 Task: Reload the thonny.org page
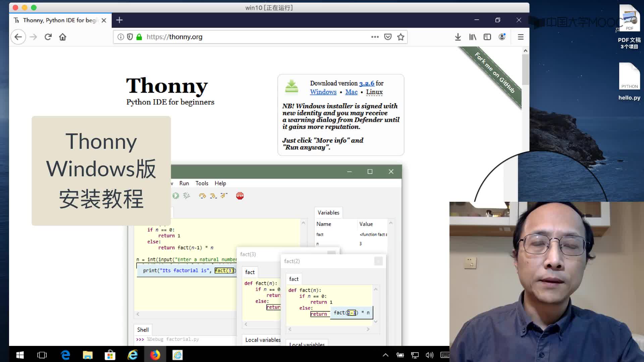48,37
